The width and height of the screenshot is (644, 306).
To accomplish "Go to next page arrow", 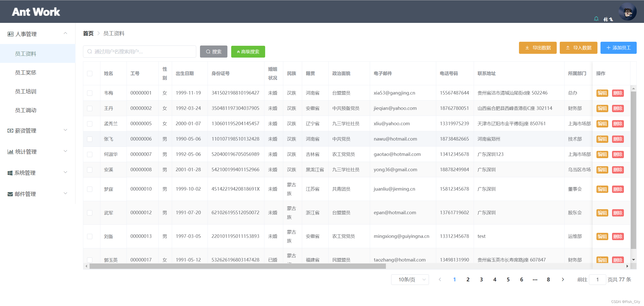I will 563,279.
